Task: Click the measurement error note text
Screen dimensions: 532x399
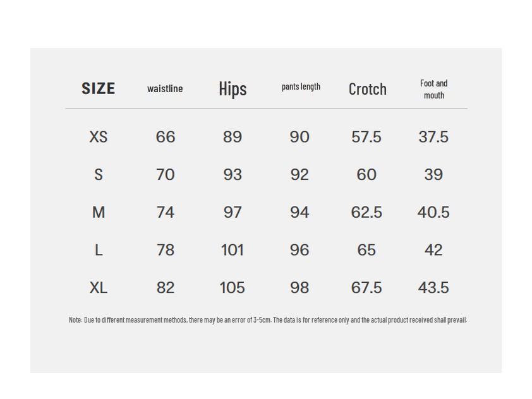Action: 267,320
